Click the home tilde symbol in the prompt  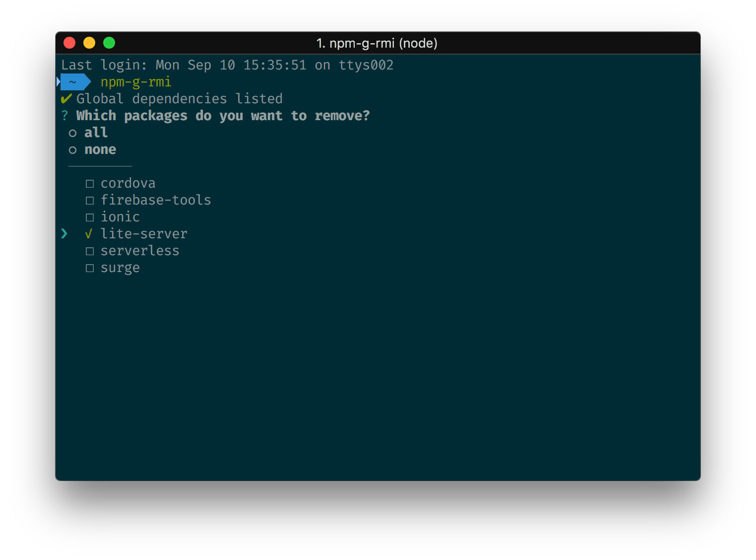(x=72, y=82)
